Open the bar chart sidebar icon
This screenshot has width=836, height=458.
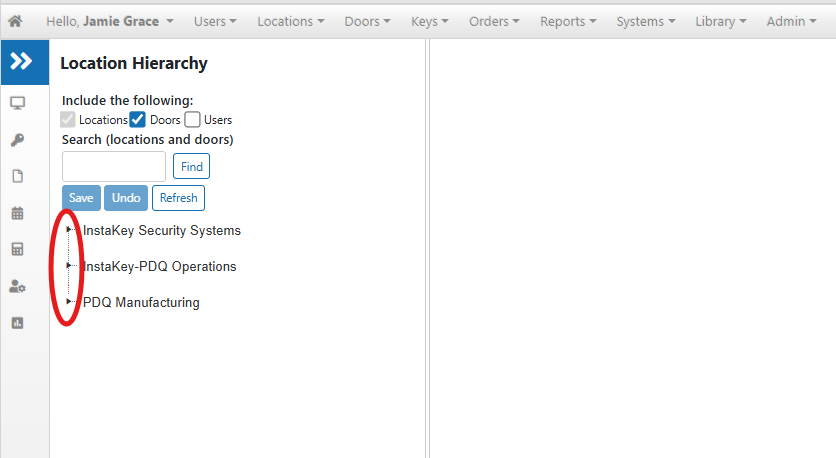coord(18,323)
